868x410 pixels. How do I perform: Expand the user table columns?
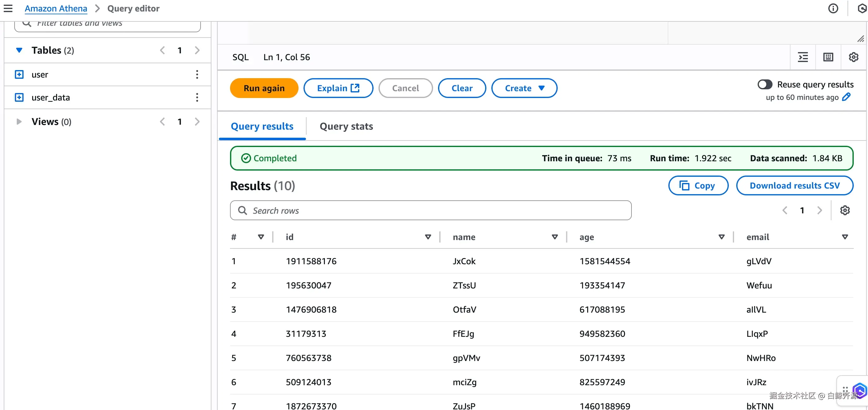click(x=19, y=74)
